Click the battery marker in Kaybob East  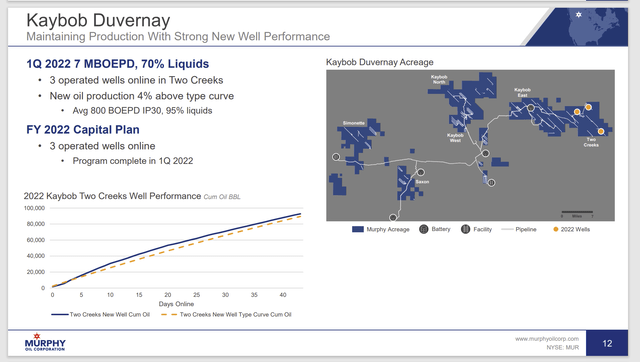point(530,108)
